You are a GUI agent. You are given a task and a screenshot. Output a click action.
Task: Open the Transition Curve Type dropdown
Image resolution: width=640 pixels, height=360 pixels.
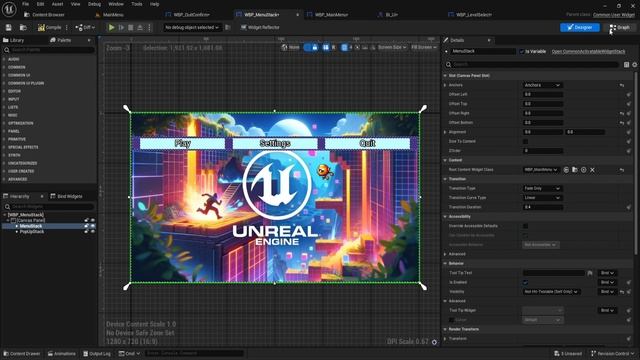[x=542, y=198]
